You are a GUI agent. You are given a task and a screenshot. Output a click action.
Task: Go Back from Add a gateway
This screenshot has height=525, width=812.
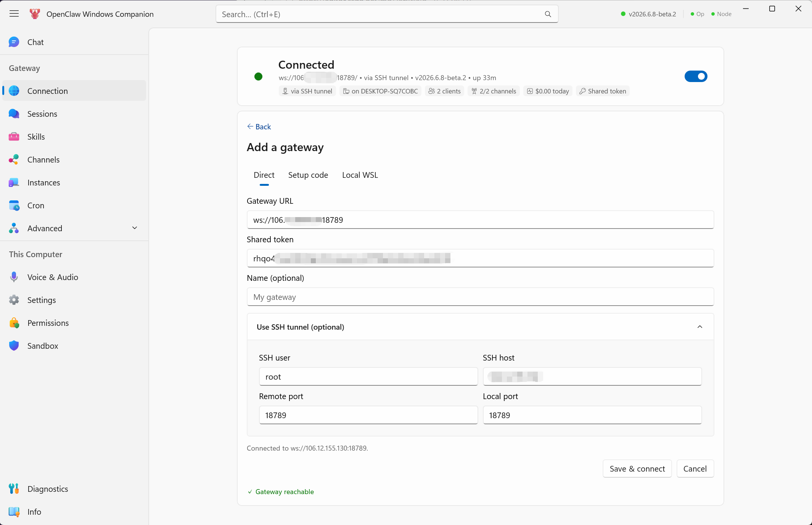coord(259,127)
